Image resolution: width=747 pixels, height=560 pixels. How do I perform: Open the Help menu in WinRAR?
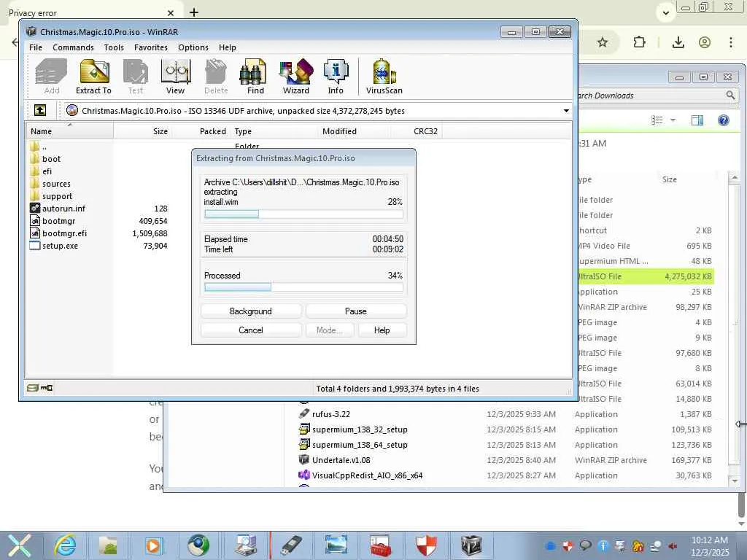(x=228, y=47)
